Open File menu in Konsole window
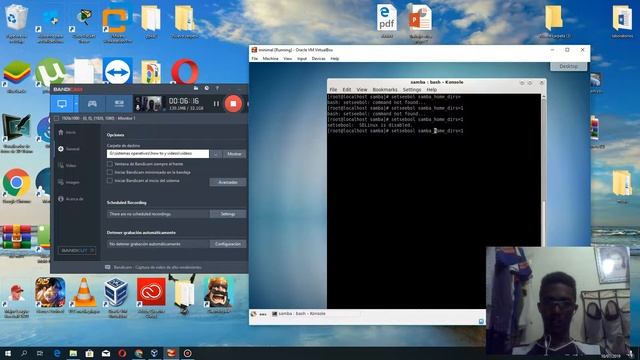This screenshot has width=640, height=360. click(333, 89)
